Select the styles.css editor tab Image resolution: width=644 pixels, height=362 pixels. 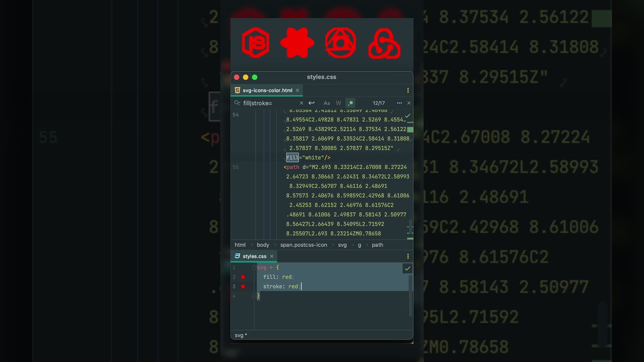(254, 256)
